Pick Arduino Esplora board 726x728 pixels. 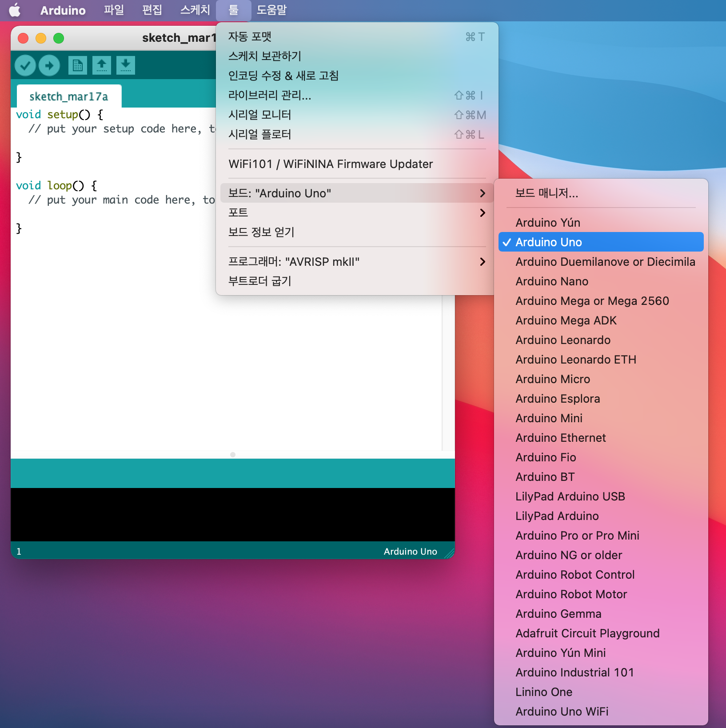coord(601,398)
